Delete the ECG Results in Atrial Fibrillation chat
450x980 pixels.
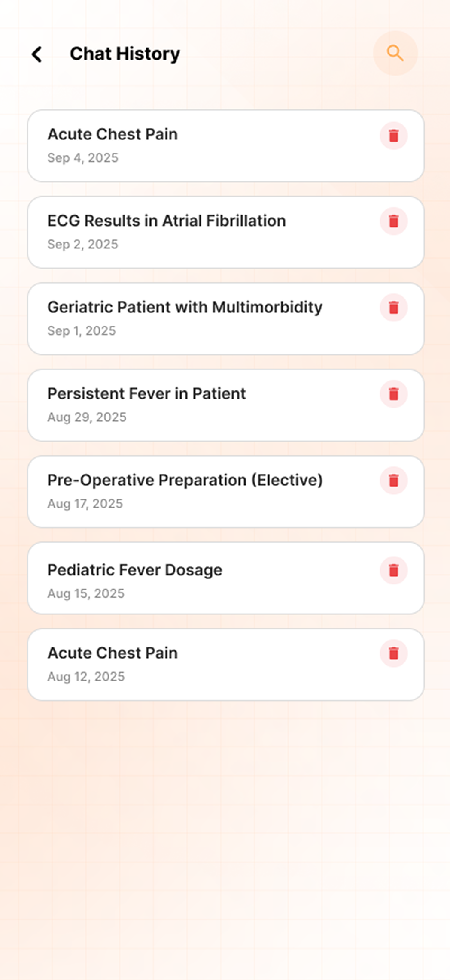coord(393,221)
